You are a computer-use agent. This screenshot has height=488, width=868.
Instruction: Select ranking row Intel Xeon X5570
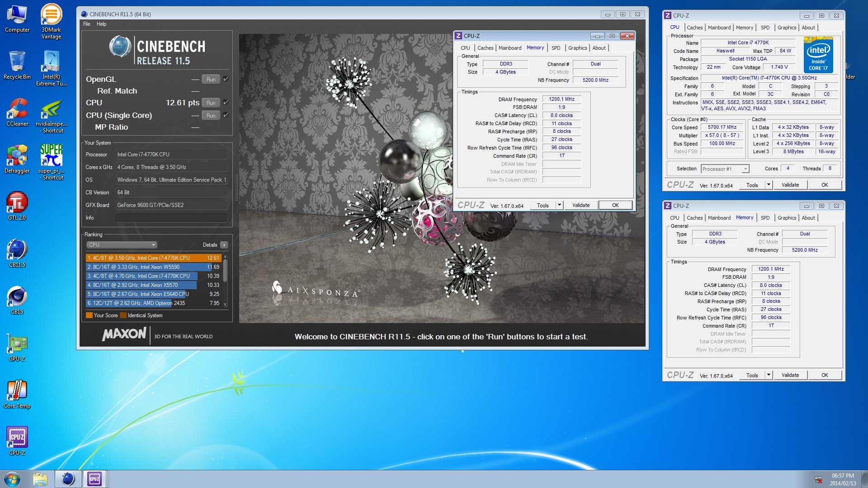153,285
